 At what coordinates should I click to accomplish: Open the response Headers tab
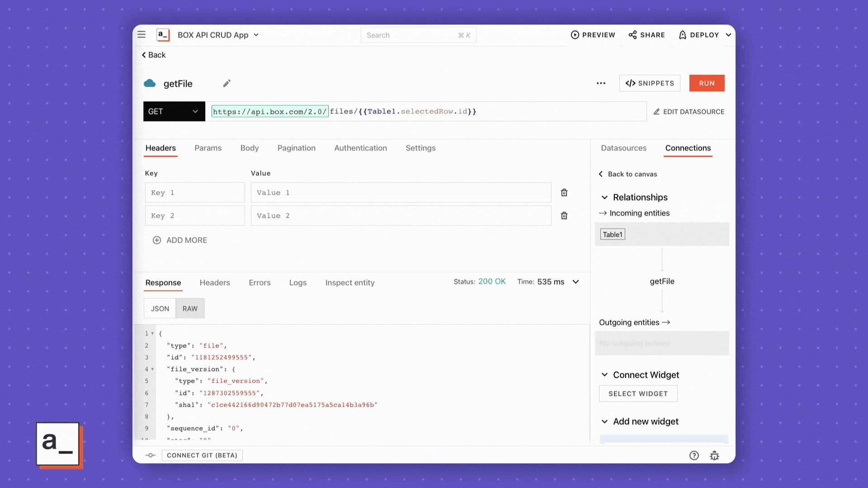click(215, 283)
